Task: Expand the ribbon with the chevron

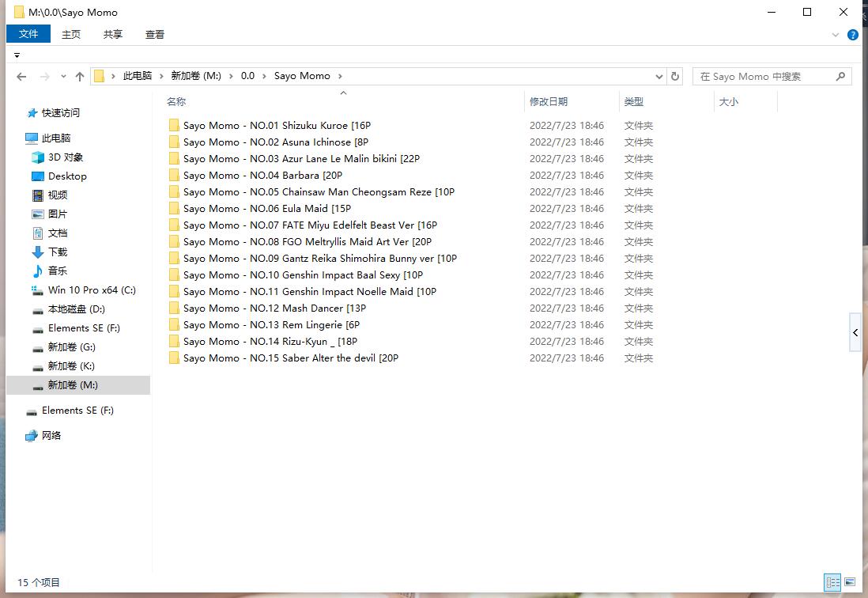Action: click(836, 35)
